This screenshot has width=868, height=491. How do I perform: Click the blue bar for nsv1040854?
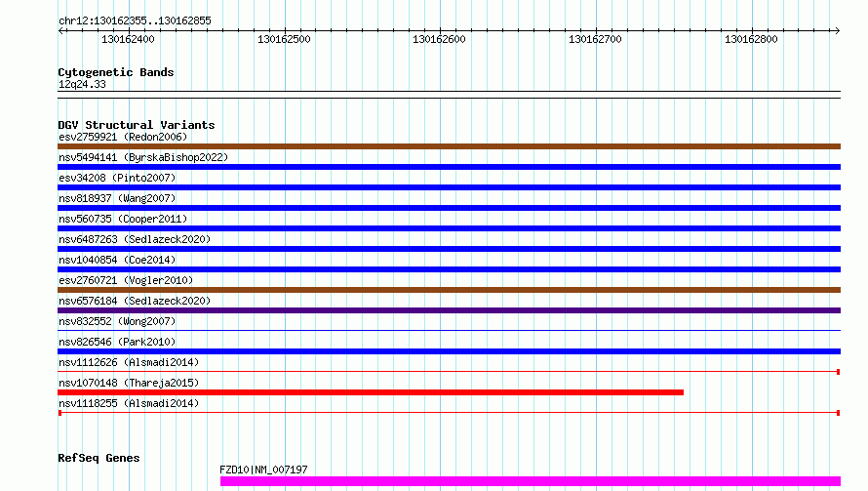[449, 269]
